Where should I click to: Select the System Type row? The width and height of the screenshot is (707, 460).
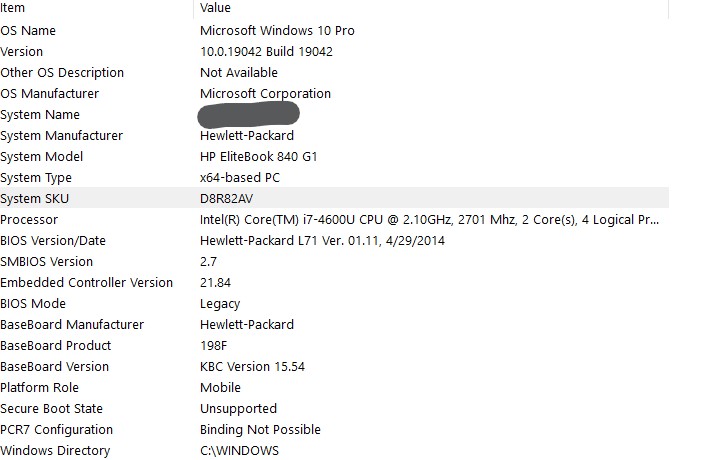pyautogui.click(x=334, y=178)
